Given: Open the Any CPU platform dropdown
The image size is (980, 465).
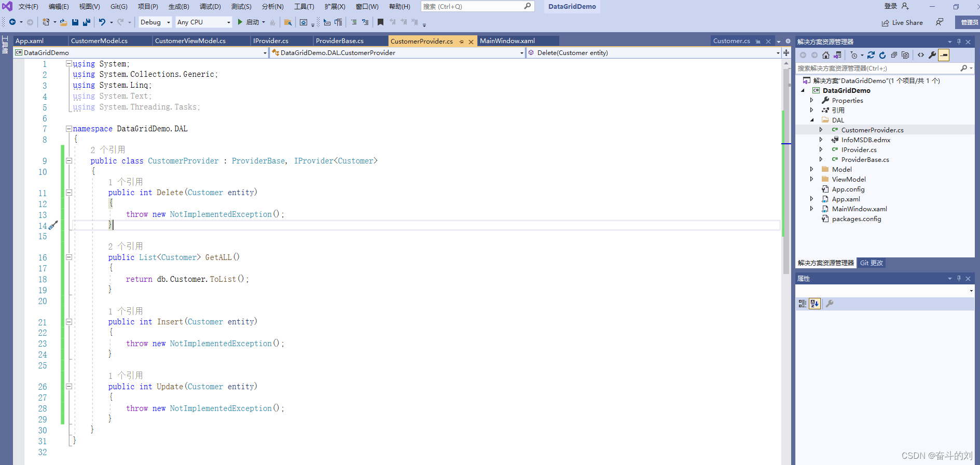Looking at the screenshot, I should point(203,22).
